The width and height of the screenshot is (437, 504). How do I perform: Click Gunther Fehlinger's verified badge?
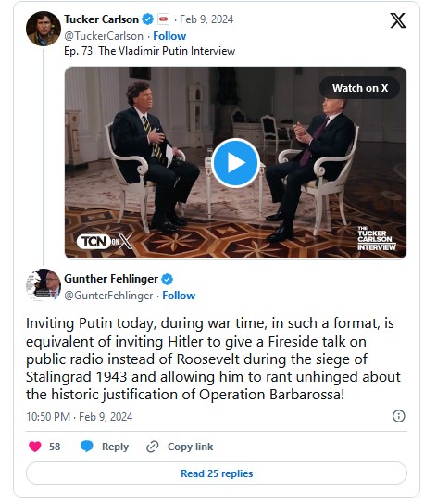click(x=167, y=279)
